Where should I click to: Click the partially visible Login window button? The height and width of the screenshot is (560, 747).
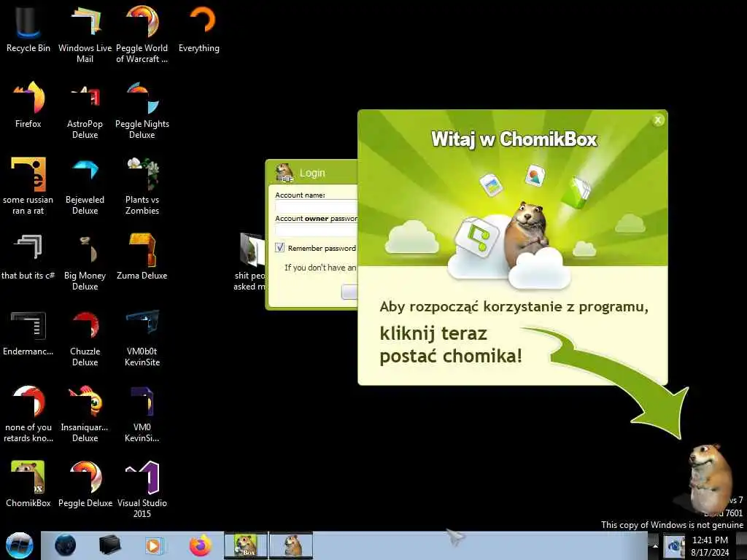click(x=349, y=292)
